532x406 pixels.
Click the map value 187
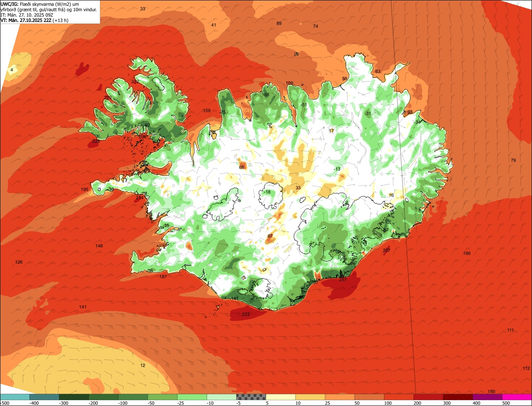[163, 277]
